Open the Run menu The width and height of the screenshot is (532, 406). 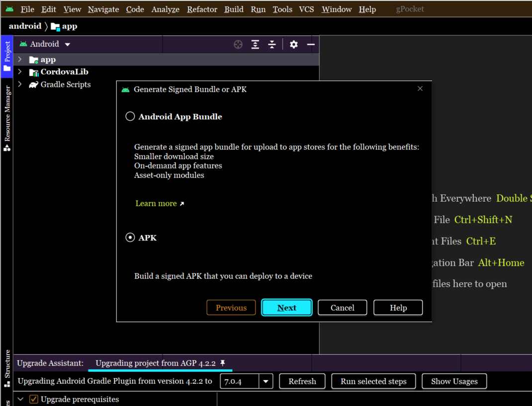[258, 9]
